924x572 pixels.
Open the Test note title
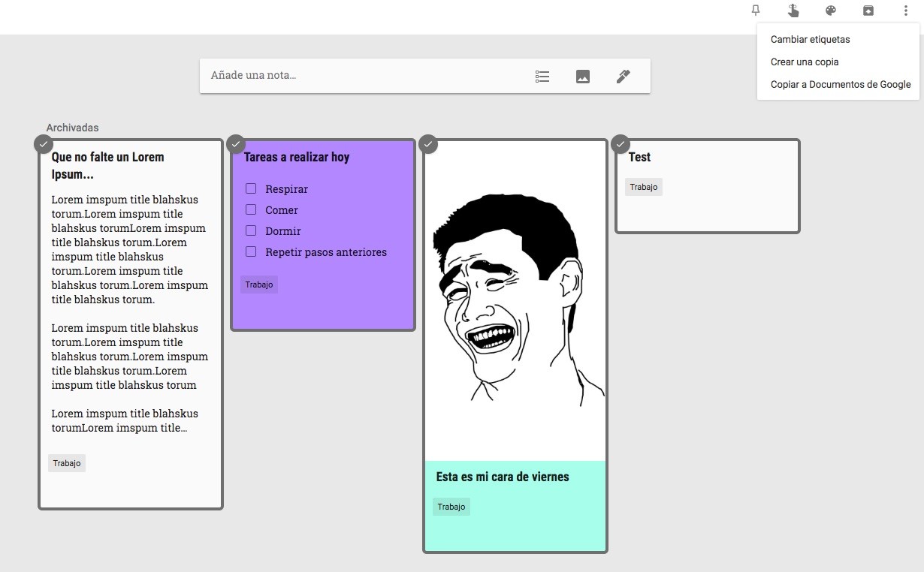point(639,157)
